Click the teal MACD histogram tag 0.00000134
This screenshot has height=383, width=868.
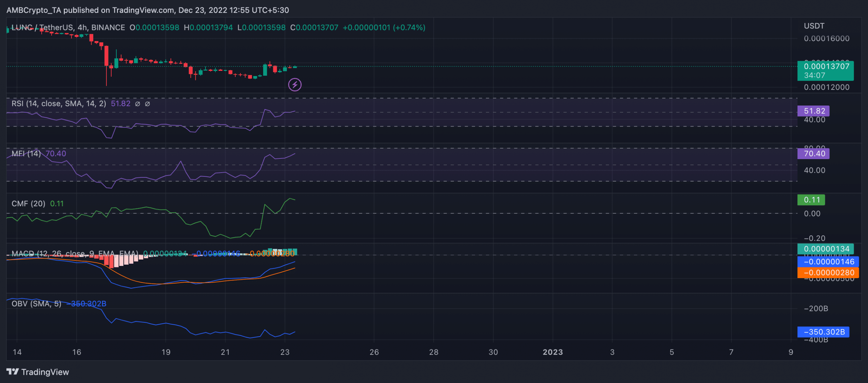point(826,249)
